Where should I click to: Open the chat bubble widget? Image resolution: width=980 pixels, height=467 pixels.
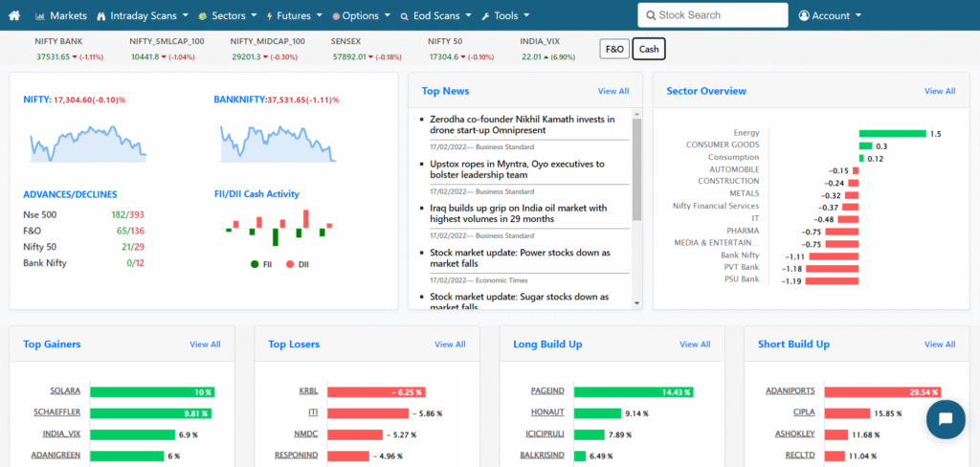(945, 419)
